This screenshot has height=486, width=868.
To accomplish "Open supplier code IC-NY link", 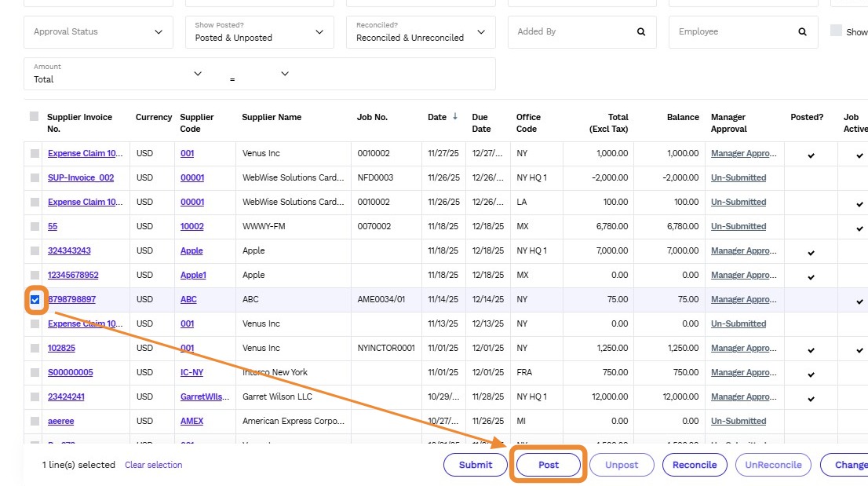I will click(193, 372).
